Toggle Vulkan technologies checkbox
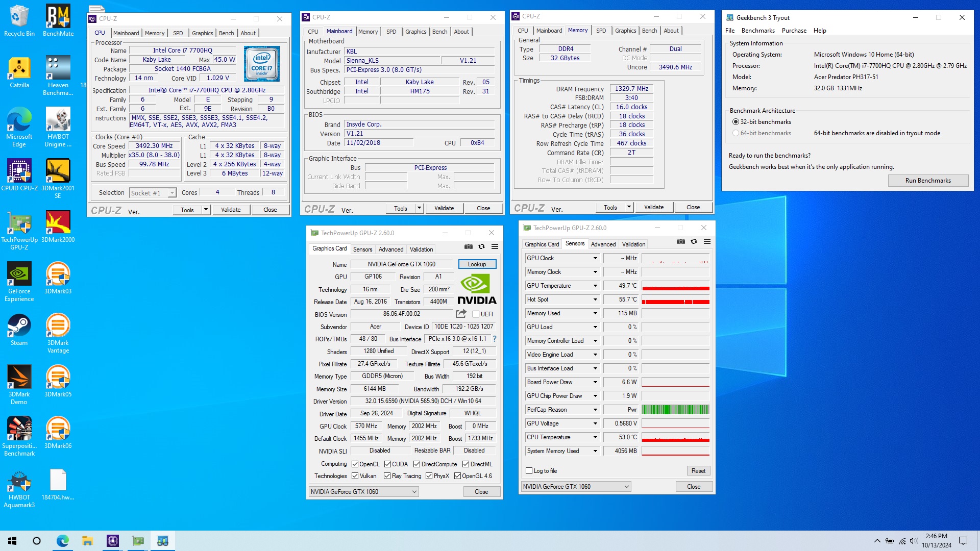This screenshot has width=980, height=551. [x=355, y=476]
